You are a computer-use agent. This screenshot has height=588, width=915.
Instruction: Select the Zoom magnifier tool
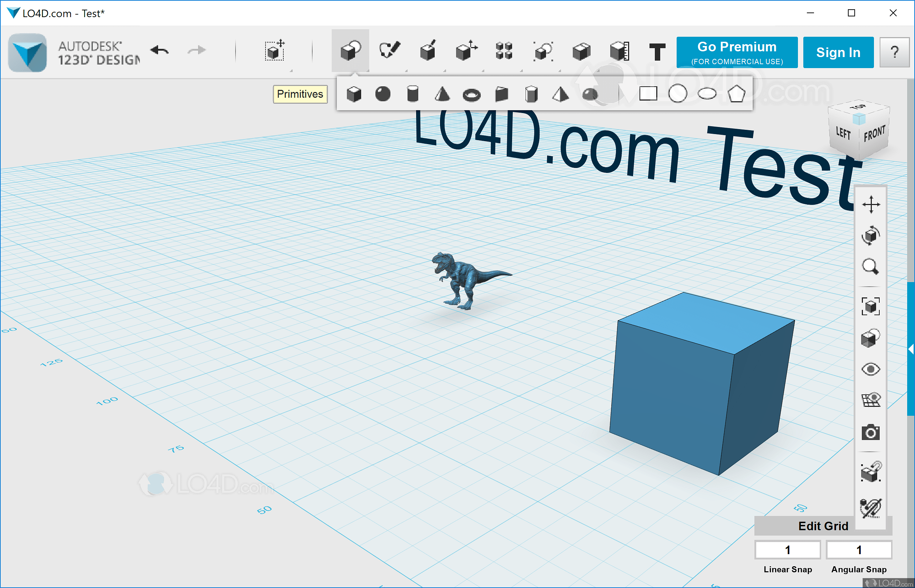point(871,266)
